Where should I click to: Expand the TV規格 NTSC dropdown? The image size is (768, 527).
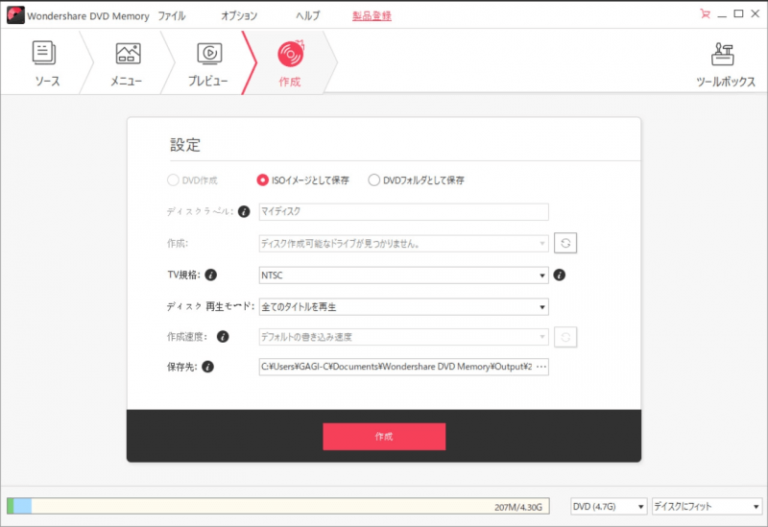[402, 275]
